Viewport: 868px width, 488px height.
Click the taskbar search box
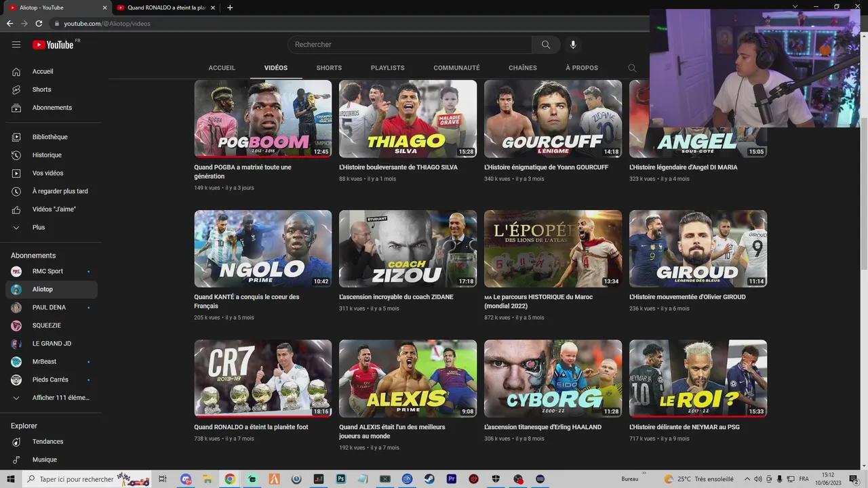(x=87, y=479)
